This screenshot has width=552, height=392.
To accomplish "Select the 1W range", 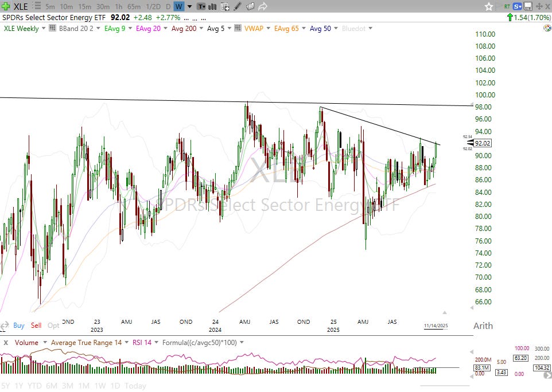I will point(100,386).
